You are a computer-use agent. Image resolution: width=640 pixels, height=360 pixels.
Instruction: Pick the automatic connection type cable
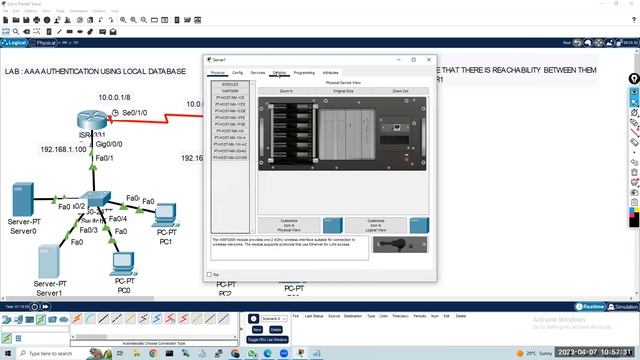coord(77,319)
